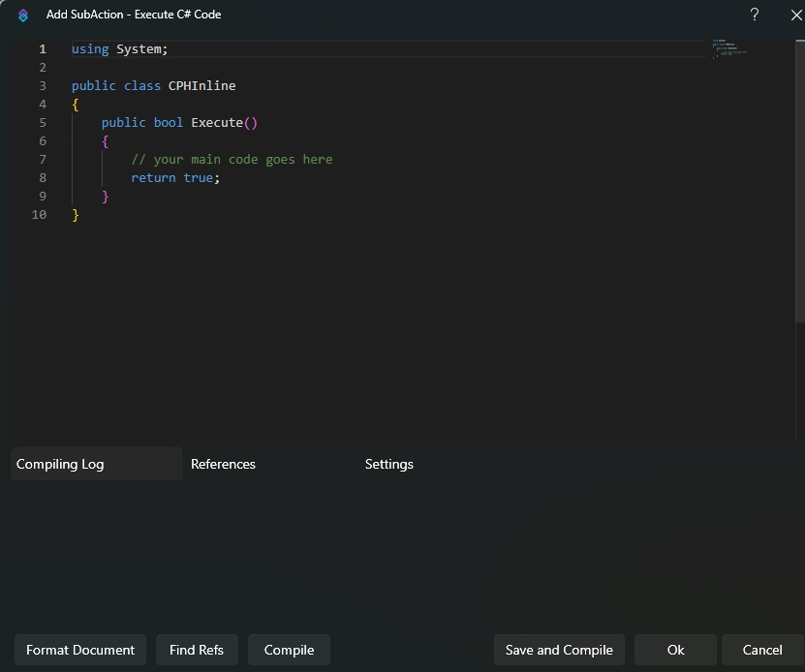Click the CPHInline class name
Viewport: 805px width, 672px height.
pyautogui.click(x=201, y=86)
